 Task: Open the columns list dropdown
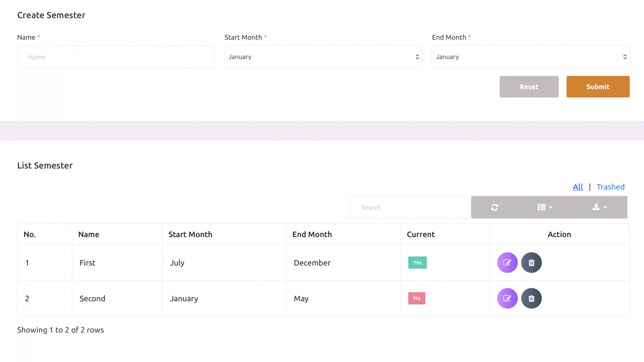point(545,207)
